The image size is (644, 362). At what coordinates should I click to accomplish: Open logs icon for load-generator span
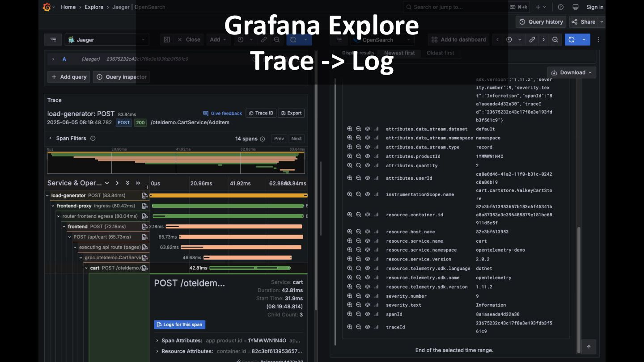[x=144, y=195]
